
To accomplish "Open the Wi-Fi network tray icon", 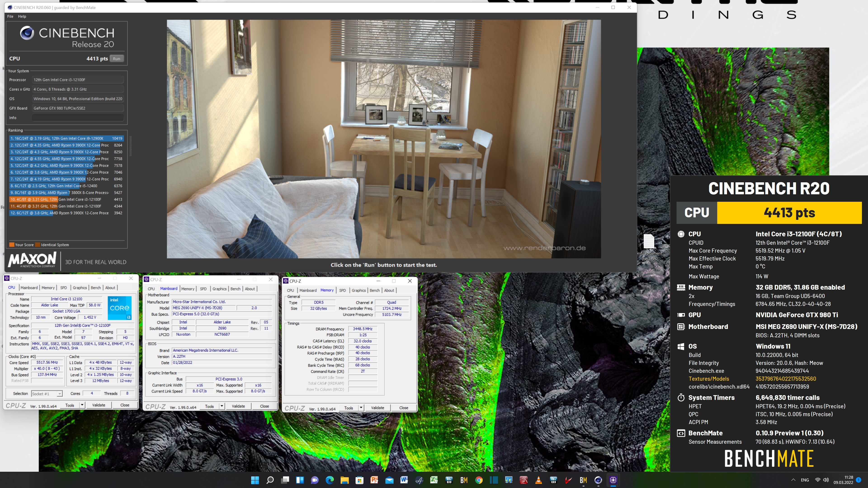I will (818, 480).
